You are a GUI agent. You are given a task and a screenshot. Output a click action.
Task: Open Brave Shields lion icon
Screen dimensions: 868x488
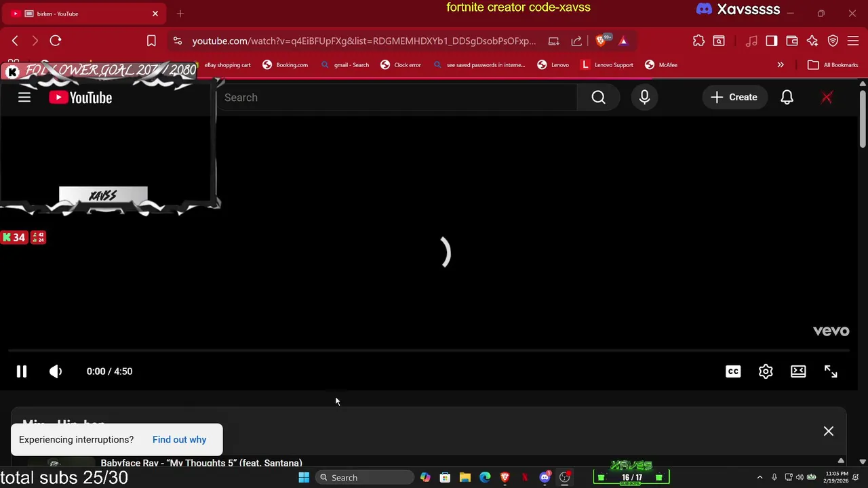coord(601,41)
